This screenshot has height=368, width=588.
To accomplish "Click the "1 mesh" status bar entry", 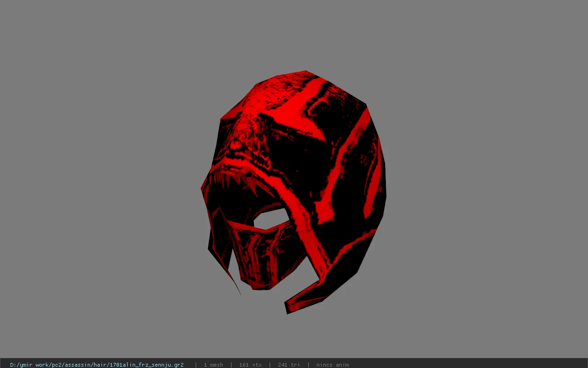I will tap(214, 365).
